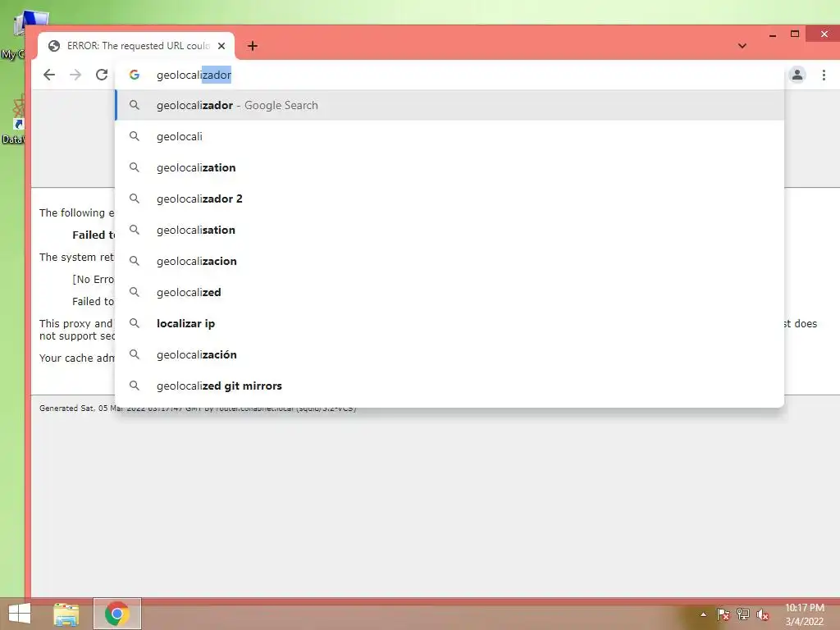Viewport: 840px width, 630px height.
Task: Click the forward navigation arrow
Action: click(x=75, y=75)
